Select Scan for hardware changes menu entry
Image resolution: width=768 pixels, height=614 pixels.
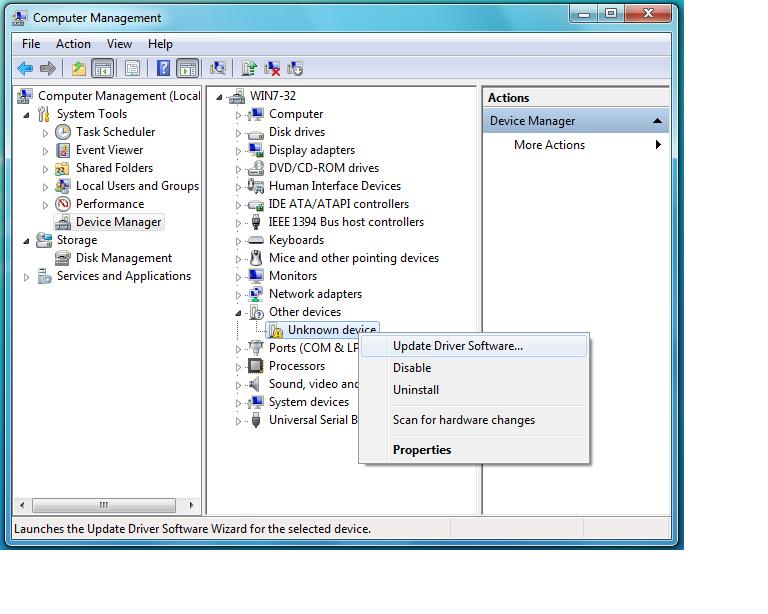point(474,420)
